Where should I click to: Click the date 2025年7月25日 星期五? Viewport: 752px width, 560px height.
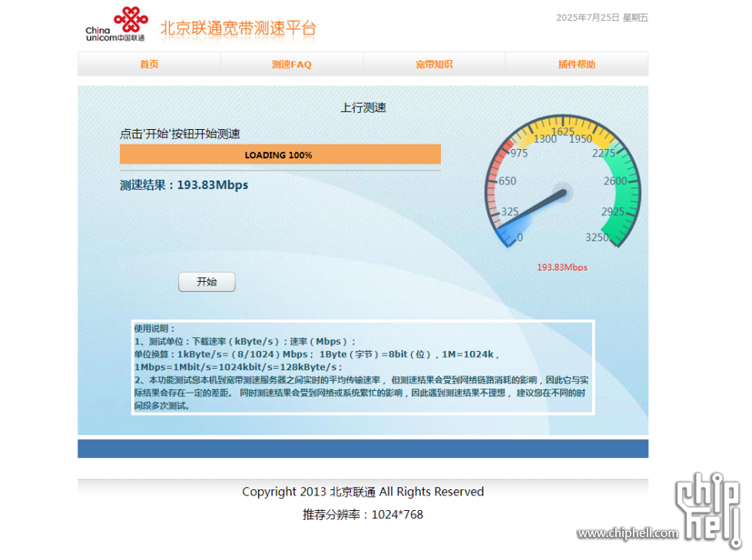602,18
